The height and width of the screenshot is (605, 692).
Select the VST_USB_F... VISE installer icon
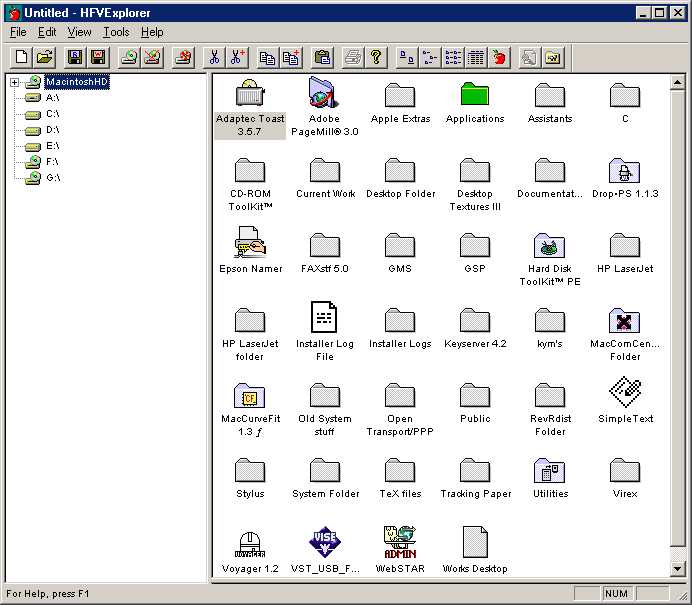click(x=325, y=550)
